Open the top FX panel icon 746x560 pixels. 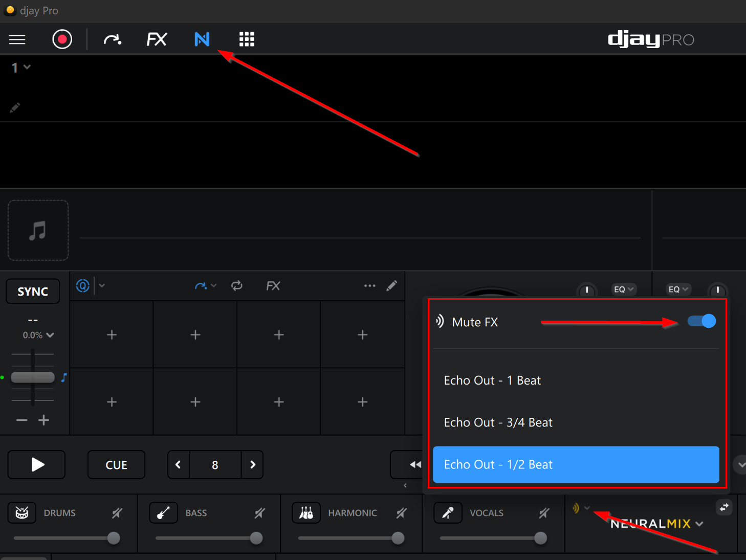pyautogui.click(x=157, y=39)
